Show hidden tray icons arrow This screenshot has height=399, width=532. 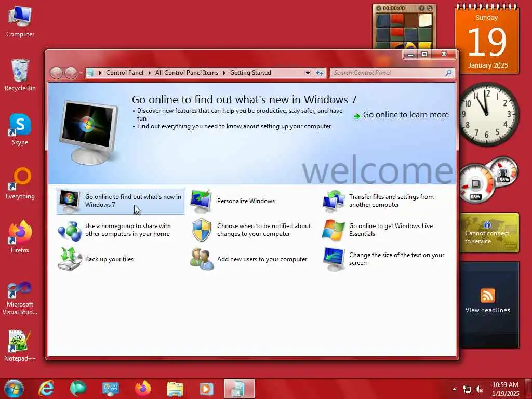tap(454, 389)
